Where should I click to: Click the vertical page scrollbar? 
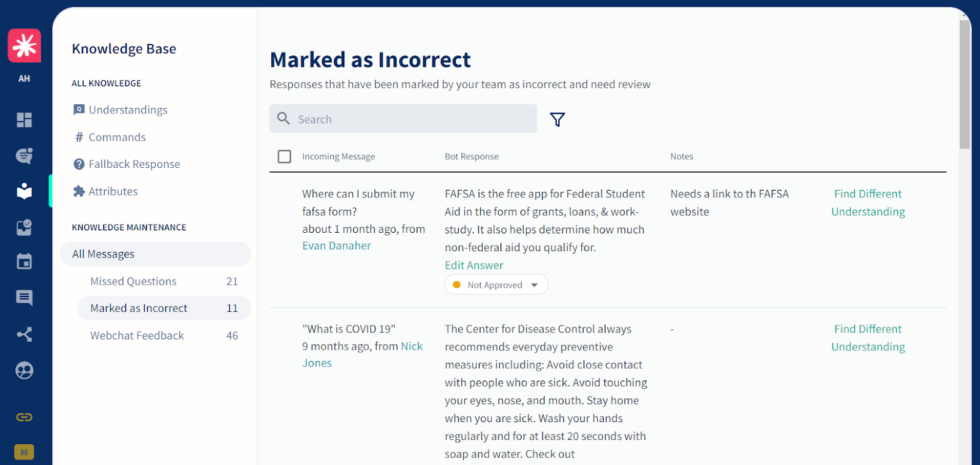pos(965,85)
